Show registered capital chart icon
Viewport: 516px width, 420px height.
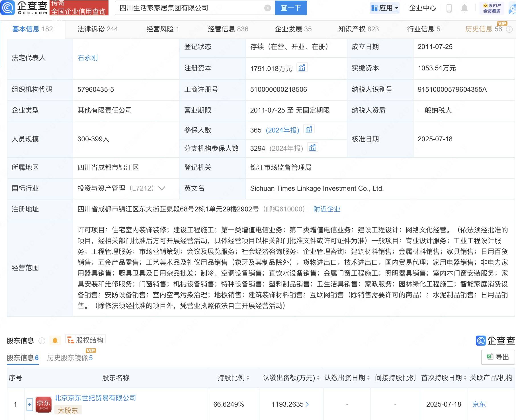click(x=302, y=68)
